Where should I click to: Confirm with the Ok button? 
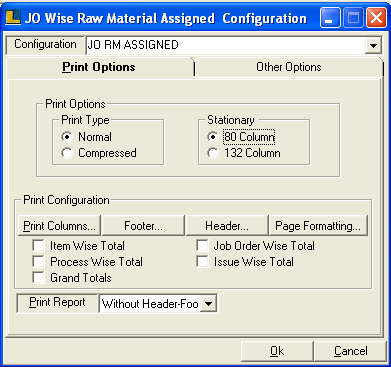[277, 351]
